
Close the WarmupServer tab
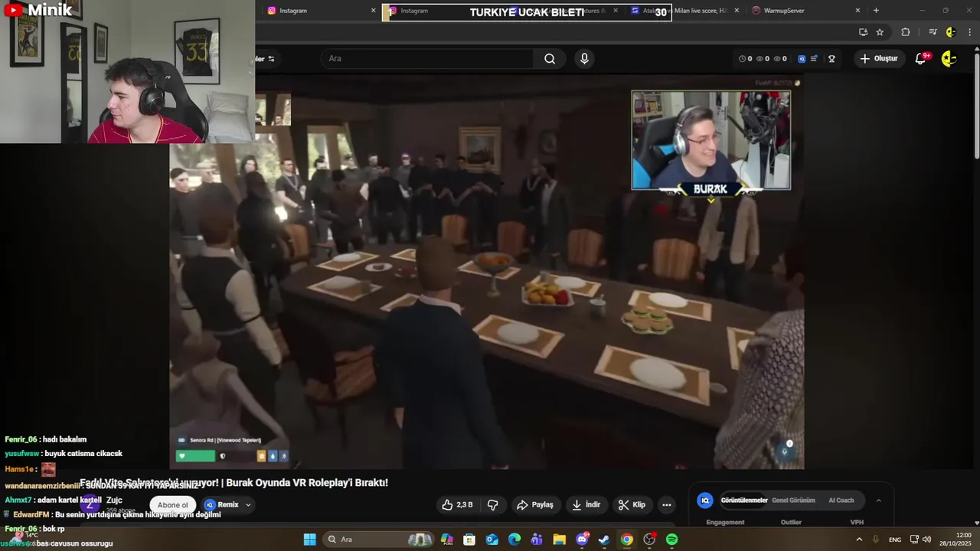click(x=857, y=11)
